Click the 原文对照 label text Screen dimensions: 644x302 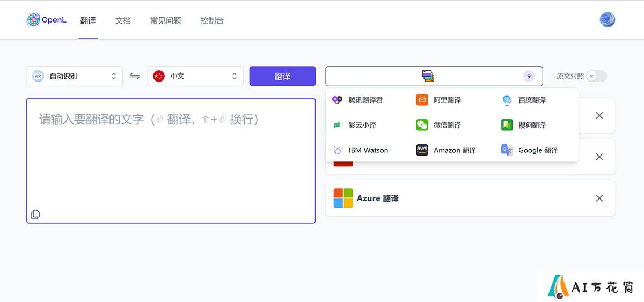click(x=570, y=76)
